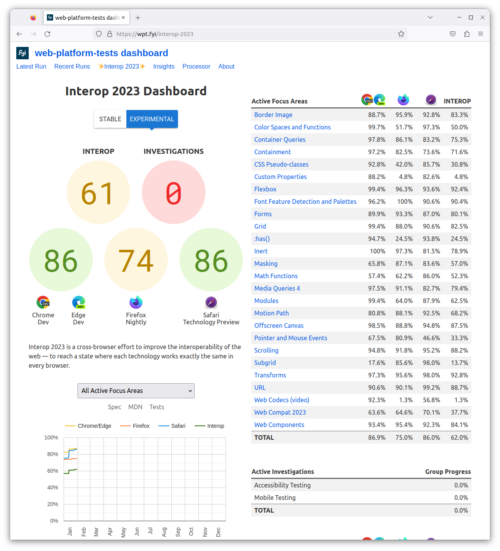Click Chrome Dev icon under score circles
This screenshot has height=551, width=500.
coord(43,302)
